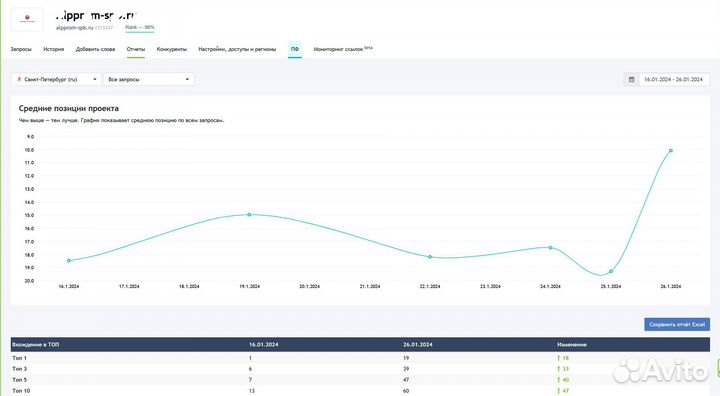The image size is (720, 396).
Task: Switch to the ПФ tab
Action: point(295,49)
